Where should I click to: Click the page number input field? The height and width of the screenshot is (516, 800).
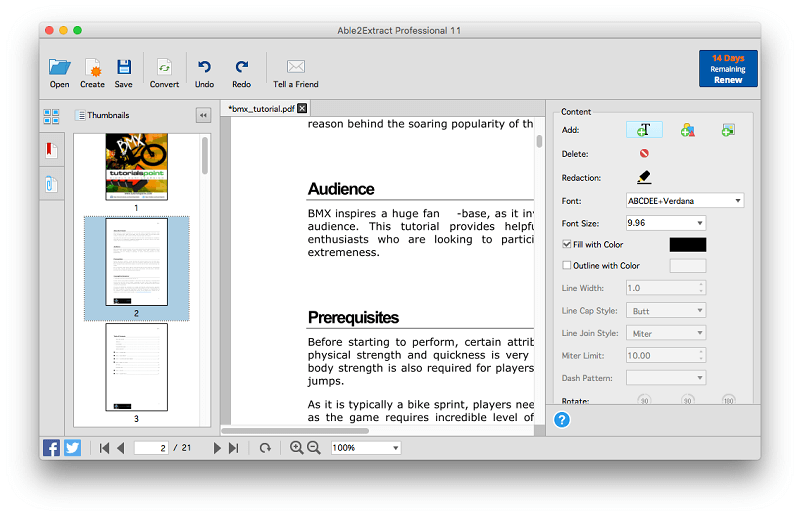click(x=151, y=448)
